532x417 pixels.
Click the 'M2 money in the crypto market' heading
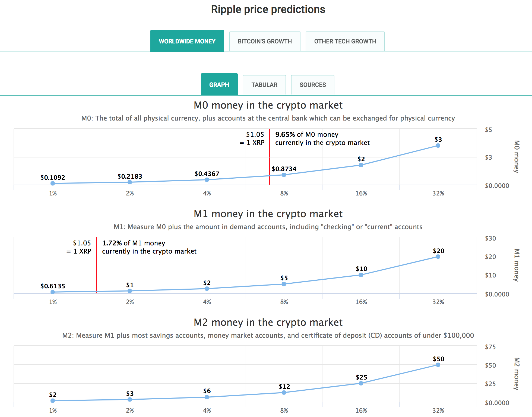pyautogui.click(x=268, y=323)
